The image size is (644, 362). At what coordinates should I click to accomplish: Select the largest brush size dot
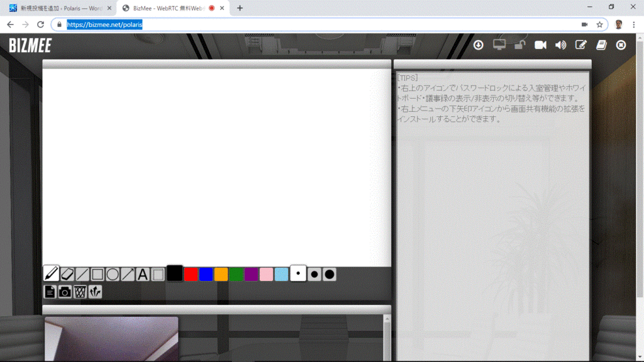329,274
